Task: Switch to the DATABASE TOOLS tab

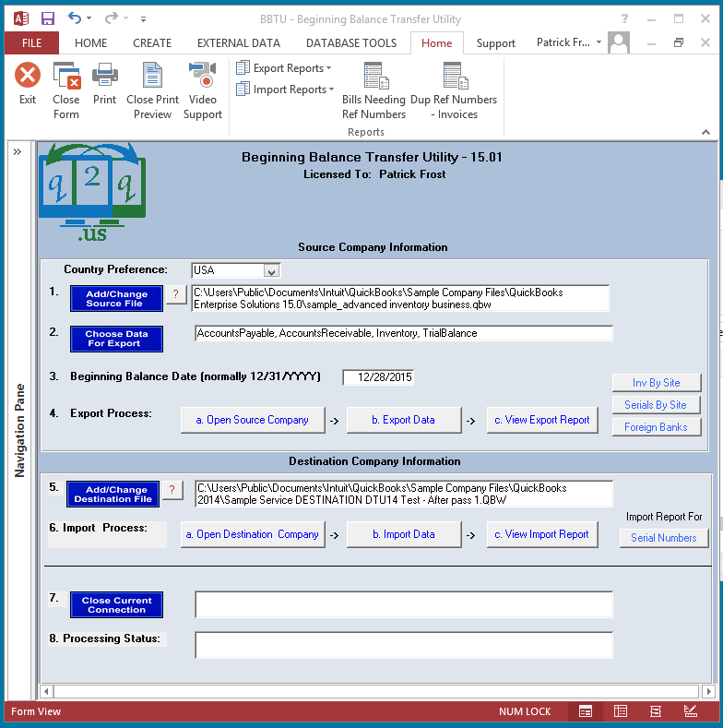Action: [351, 43]
